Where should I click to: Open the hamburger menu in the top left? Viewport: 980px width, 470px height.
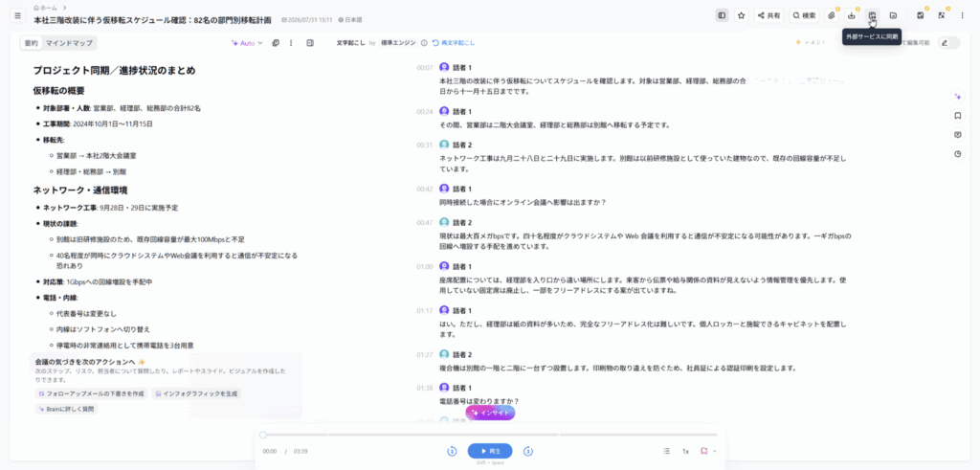17,15
